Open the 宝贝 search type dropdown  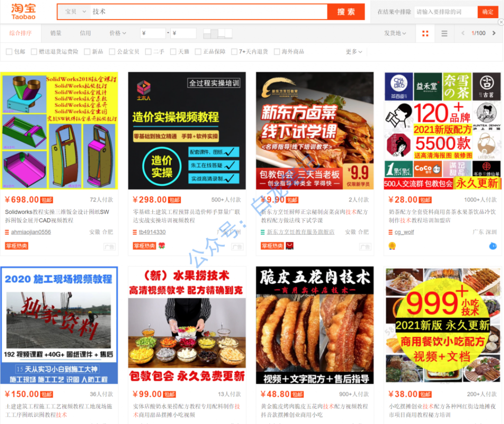[75, 12]
